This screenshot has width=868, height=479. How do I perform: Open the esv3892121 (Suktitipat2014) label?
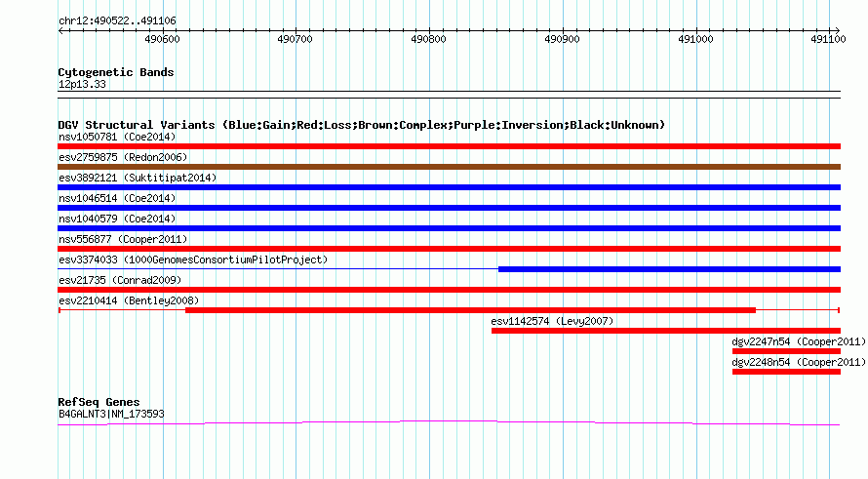138,178
